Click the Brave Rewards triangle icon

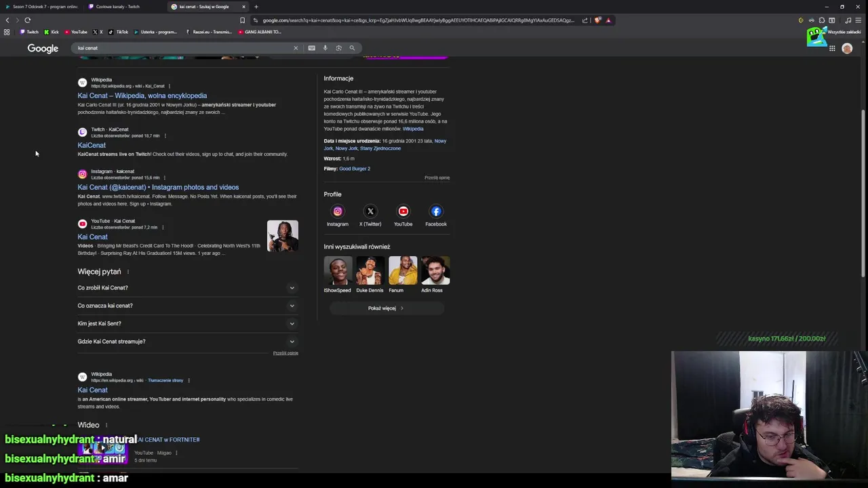click(608, 20)
